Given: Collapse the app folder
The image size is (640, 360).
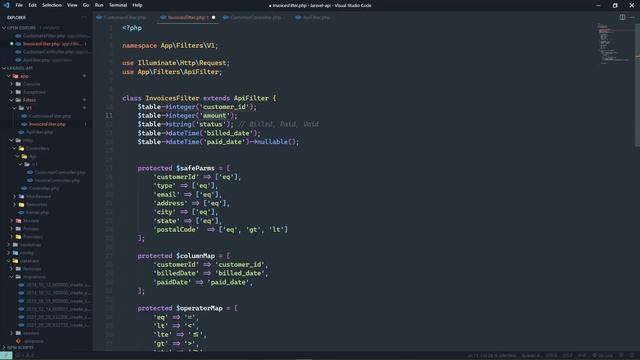Looking at the screenshot, I should (46, 76).
